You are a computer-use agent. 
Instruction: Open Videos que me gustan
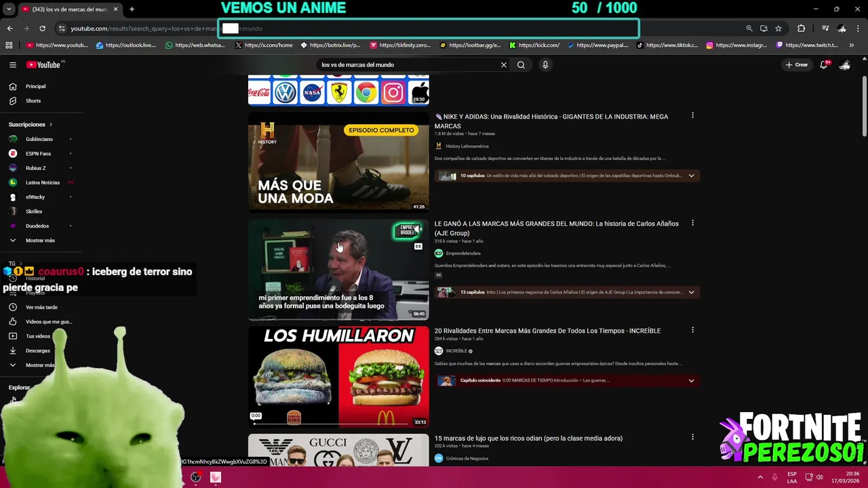(x=41, y=322)
